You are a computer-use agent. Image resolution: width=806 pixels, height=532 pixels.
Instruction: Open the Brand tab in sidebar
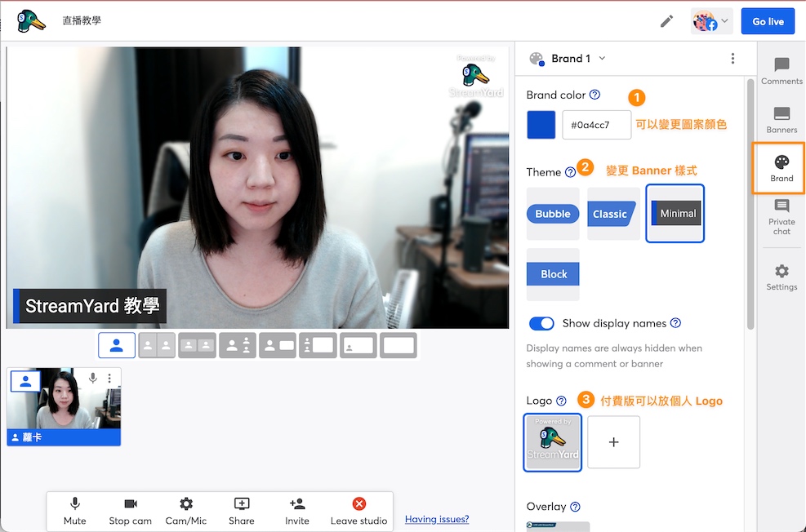pos(782,168)
